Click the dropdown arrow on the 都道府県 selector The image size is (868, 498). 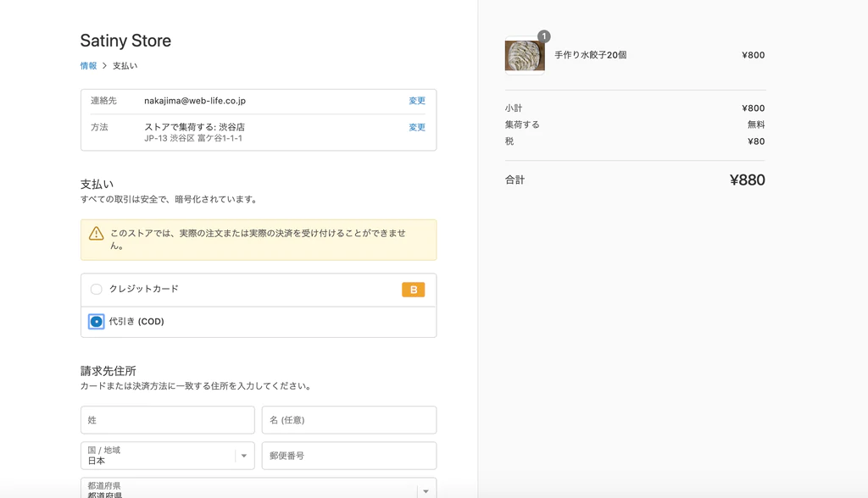(x=426, y=490)
